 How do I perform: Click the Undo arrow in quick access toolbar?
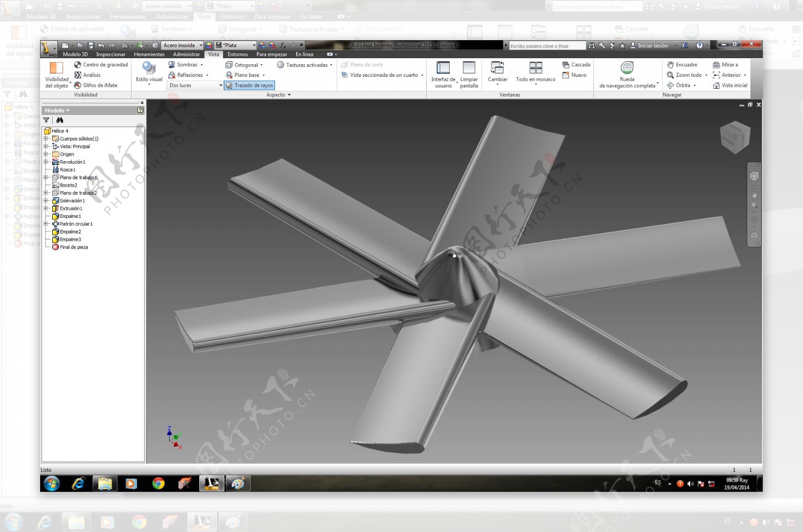(x=101, y=45)
